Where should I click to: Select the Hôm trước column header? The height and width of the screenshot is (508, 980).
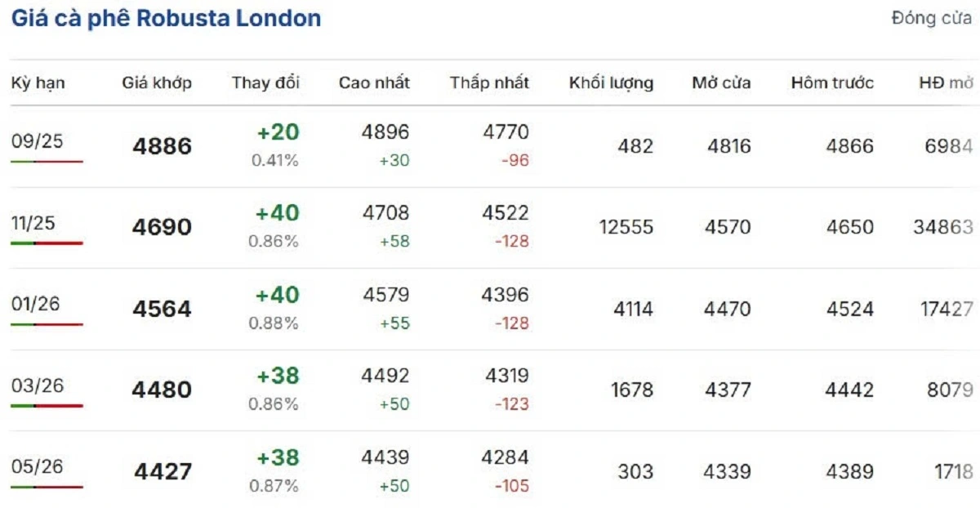pyautogui.click(x=832, y=82)
